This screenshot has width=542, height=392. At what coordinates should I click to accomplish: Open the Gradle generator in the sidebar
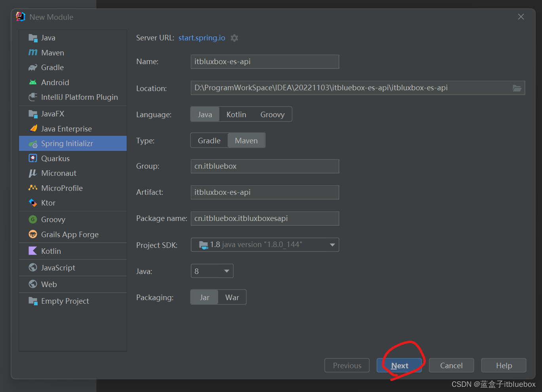52,67
